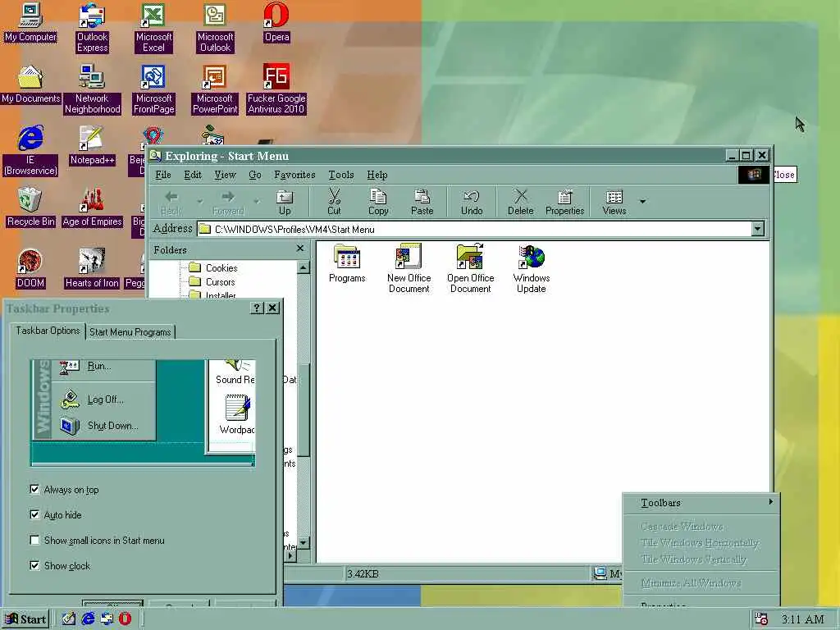Open the Go menu in Explorer
Viewport: 840px width, 630px height.
tap(255, 175)
